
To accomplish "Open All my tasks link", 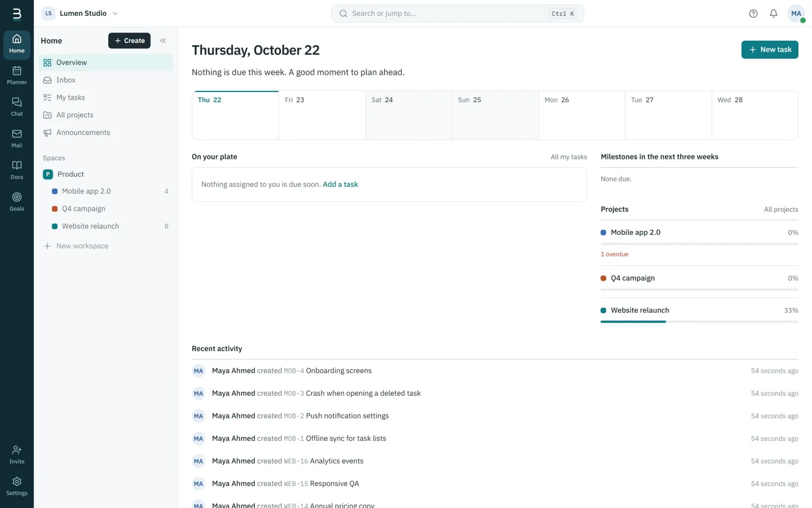I will click(568, 157).
